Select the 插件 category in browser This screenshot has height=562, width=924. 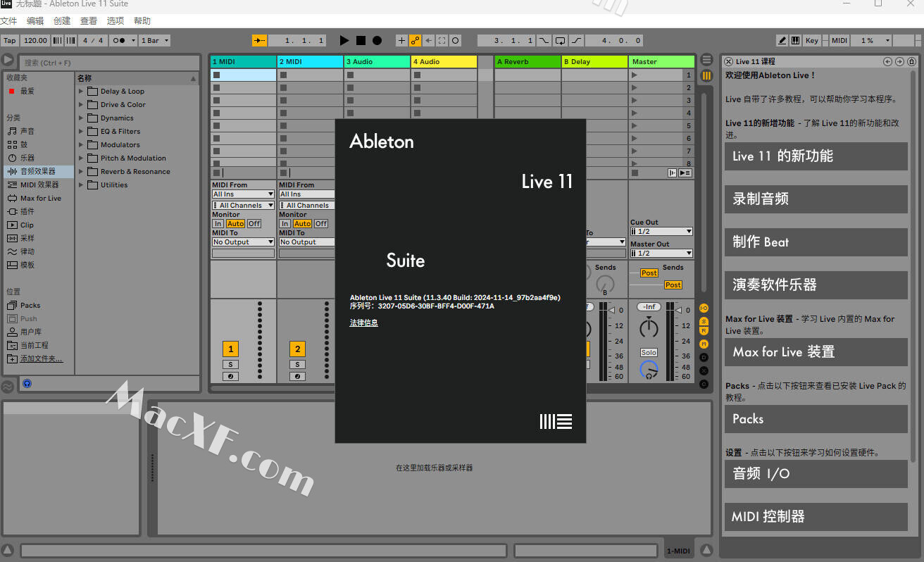pyautogui.click(x=38, y=211)
